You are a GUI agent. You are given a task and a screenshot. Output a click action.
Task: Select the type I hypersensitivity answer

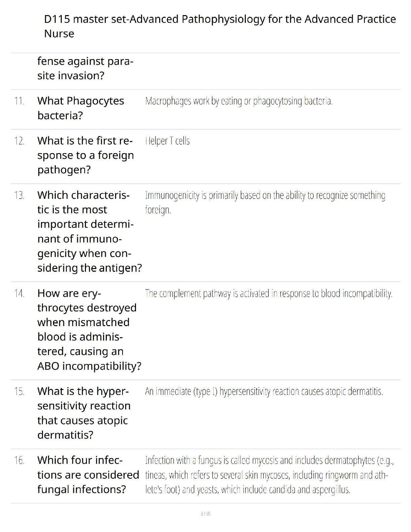point(264,391)
